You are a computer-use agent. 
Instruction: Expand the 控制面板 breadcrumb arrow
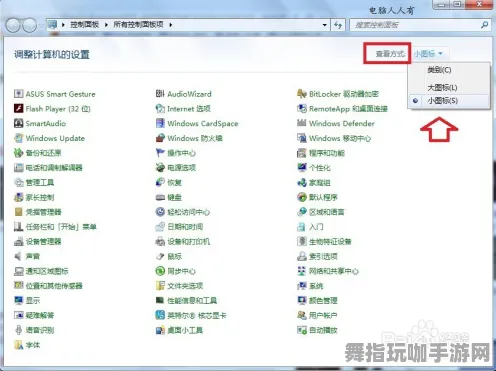(x=106, y=25)
